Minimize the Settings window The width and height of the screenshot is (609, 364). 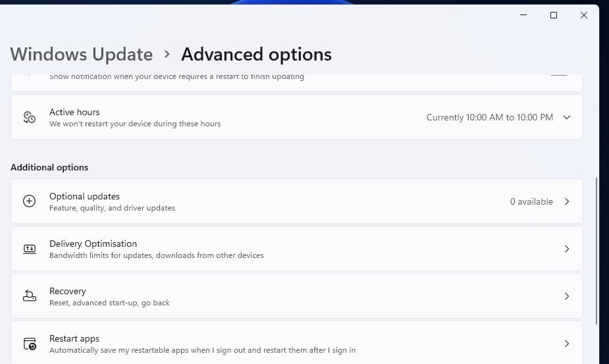pos(523,15)
